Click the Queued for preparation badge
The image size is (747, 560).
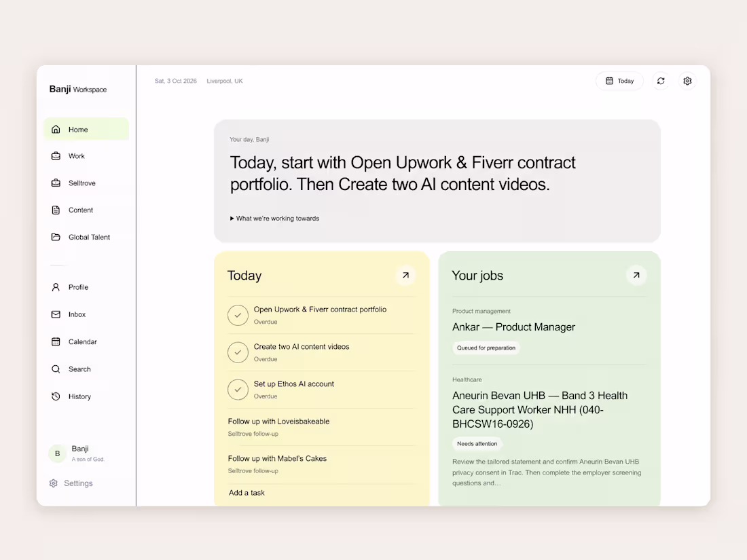(x=486, y=348)
